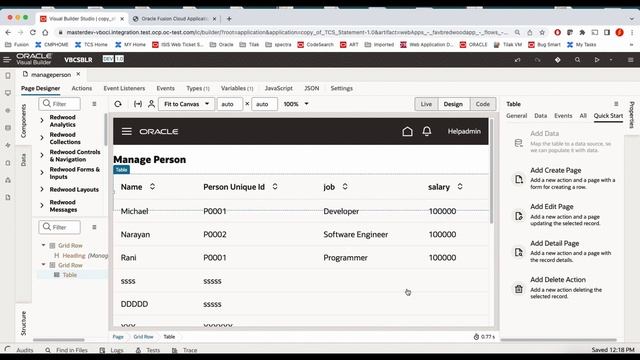Screen dimensions: 640x360
Task: Click the redo icon in header
Action: (538, 60)
